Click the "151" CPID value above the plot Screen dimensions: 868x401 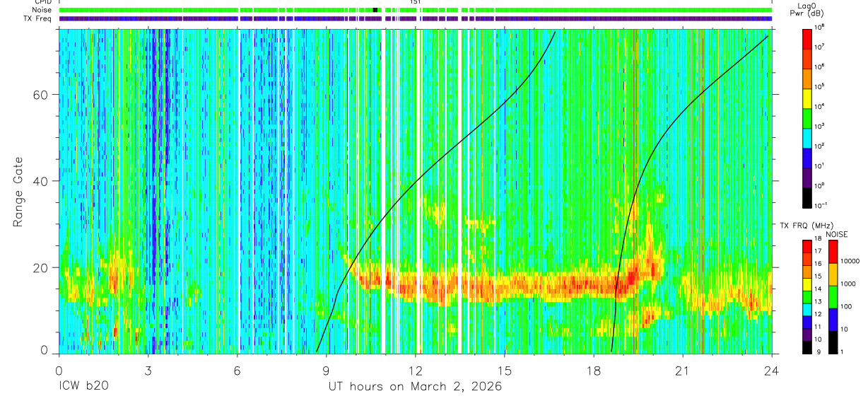[x=416, y=2]
